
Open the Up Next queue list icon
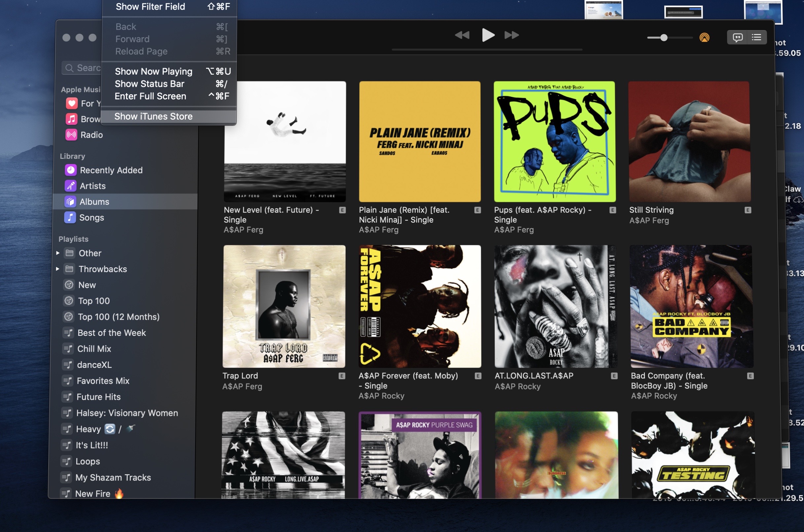pos(756,37)
